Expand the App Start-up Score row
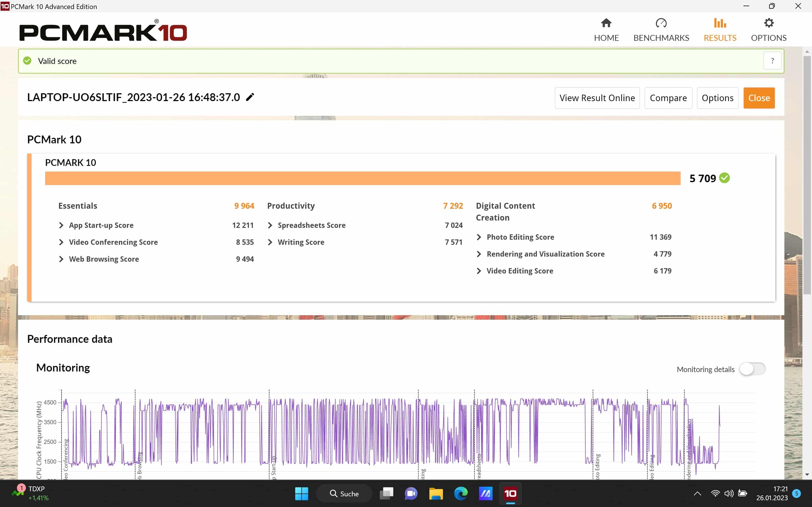 coord(61,225)
